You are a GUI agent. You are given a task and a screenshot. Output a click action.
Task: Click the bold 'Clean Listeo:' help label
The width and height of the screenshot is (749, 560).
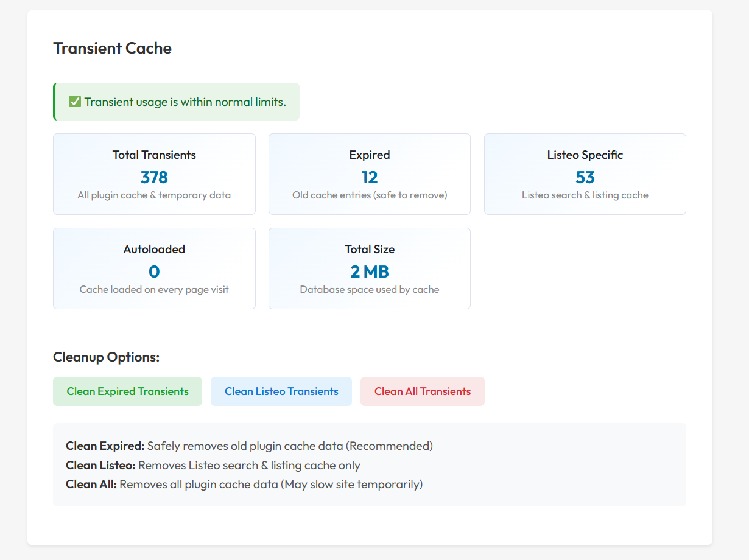[x=101, y=465]
